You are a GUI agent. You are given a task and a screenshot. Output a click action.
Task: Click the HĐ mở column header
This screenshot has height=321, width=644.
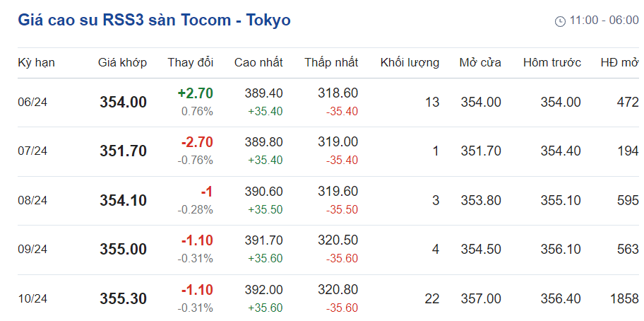[x=619, y=62]
